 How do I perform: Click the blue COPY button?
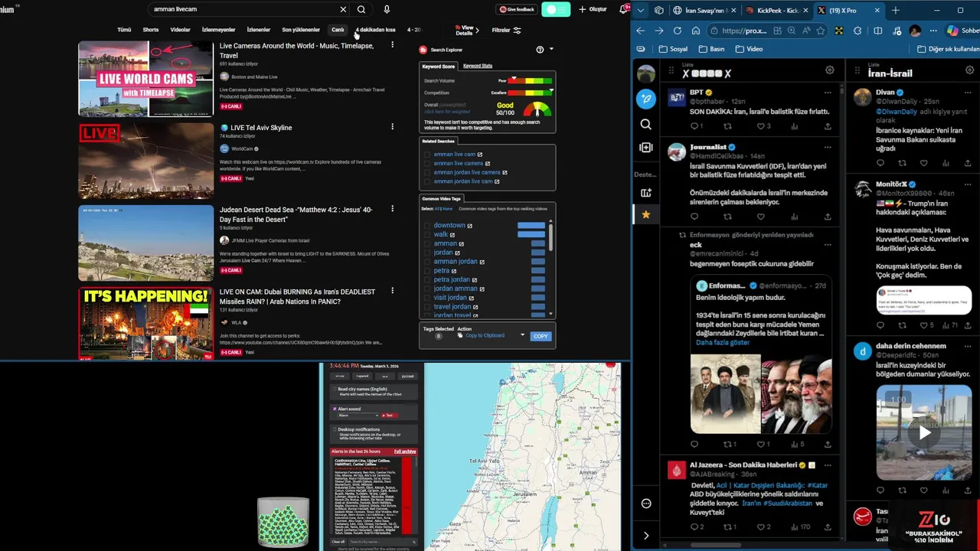click(x=541, y=336)
